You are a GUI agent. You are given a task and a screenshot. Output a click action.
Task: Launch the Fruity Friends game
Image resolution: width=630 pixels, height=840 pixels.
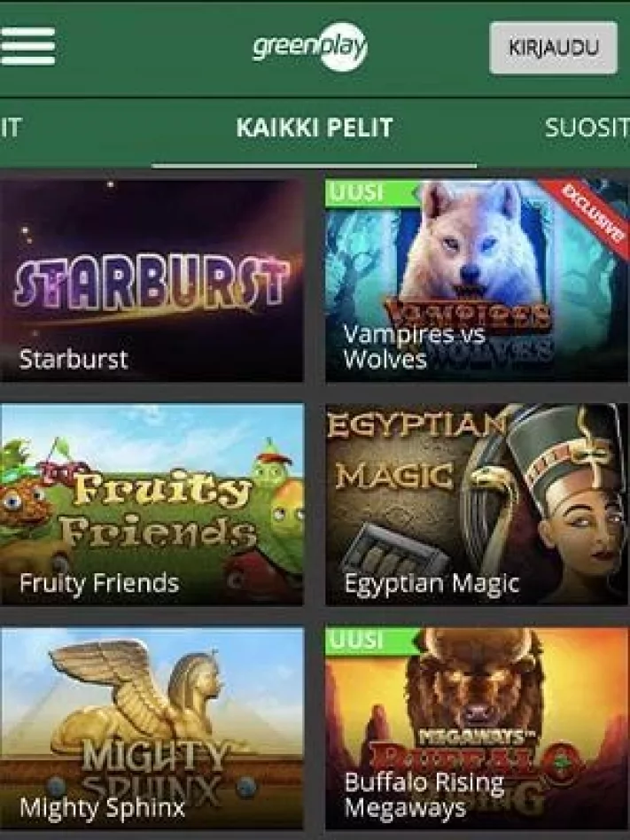(152, 504)
